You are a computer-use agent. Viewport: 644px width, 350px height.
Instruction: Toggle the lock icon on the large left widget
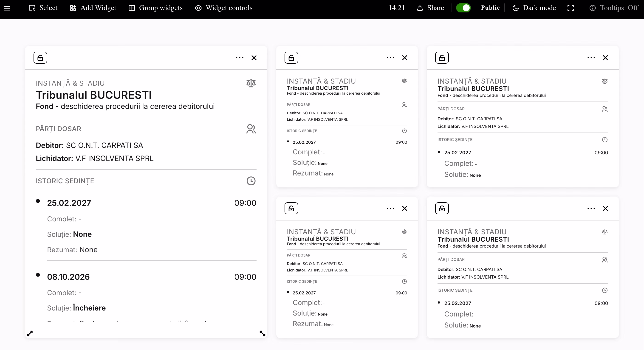coord(40,58)
